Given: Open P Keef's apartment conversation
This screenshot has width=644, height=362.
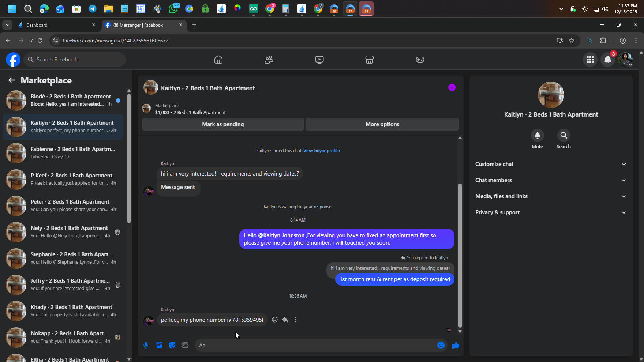Looking at the screenshot, I should pyautogui.click(x=63, y=179).
